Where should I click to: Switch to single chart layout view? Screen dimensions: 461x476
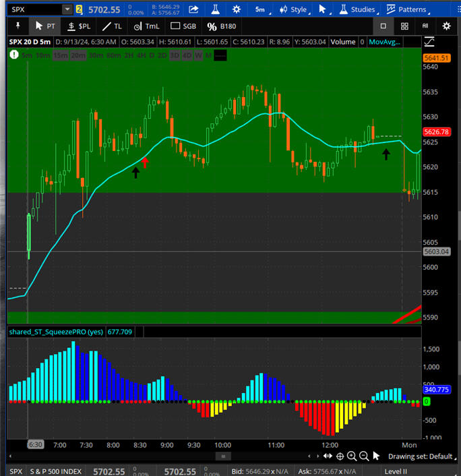[x=383, y=26]
